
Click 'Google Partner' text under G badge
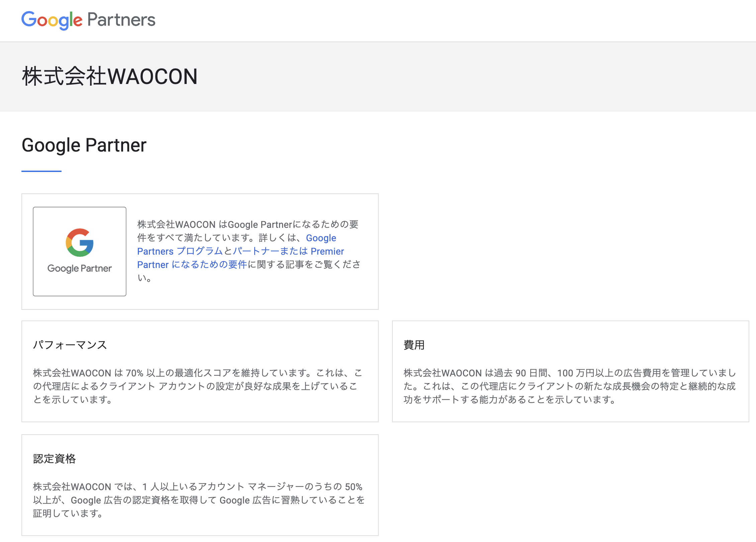coord(80,268)
